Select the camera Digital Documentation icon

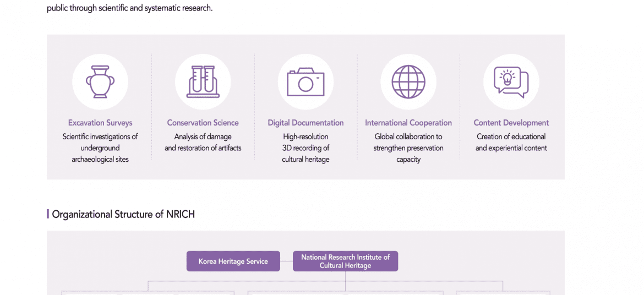click(x=305, y=82)
